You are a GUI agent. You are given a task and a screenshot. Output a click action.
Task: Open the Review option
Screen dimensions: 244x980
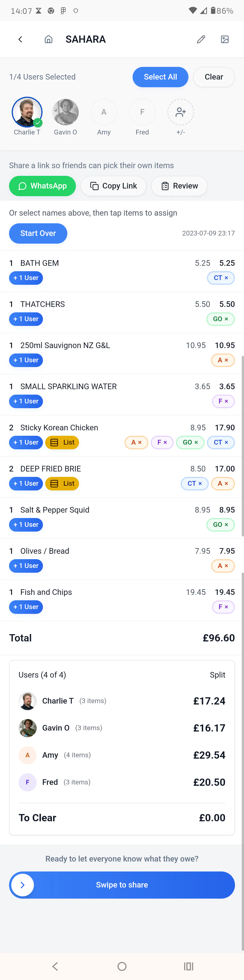(179, 186)
